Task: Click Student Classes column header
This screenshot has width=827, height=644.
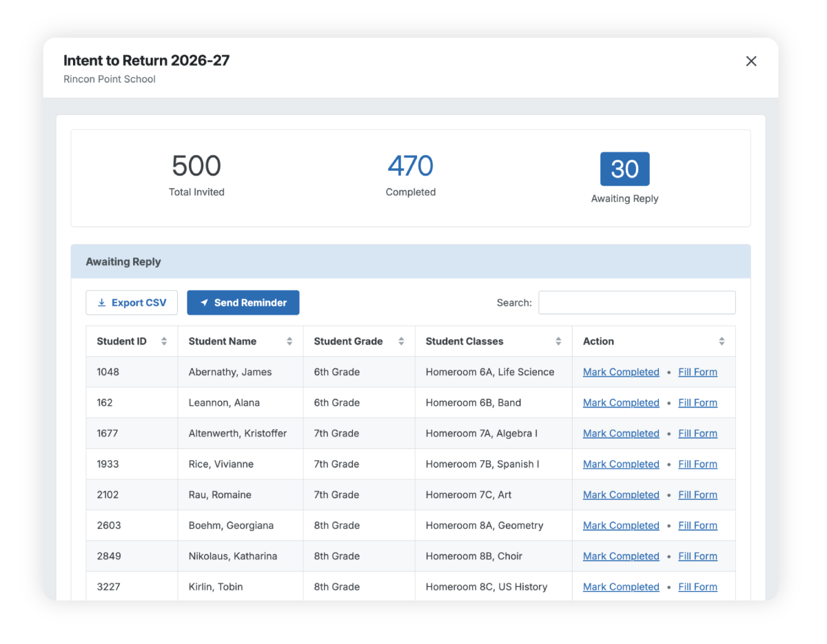Action: point(493,342)
